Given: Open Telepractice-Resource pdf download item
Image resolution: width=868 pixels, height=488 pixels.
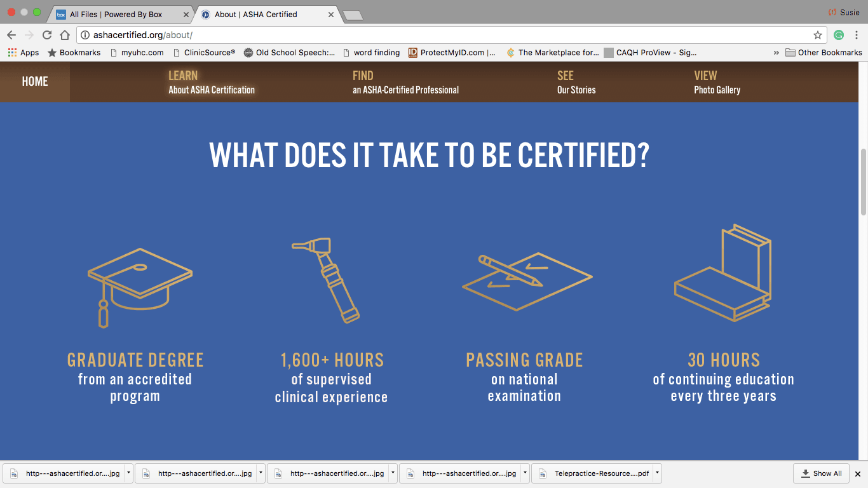Looking at the screenshot, I should click(593, 473).
